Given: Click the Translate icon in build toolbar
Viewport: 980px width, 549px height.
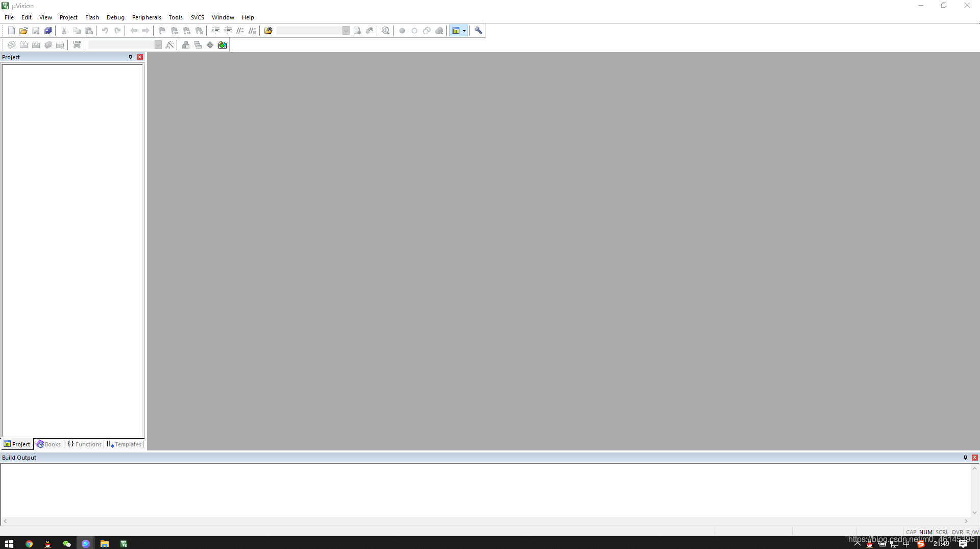Looking at the screenshot, I should click(x=11, y=45).
